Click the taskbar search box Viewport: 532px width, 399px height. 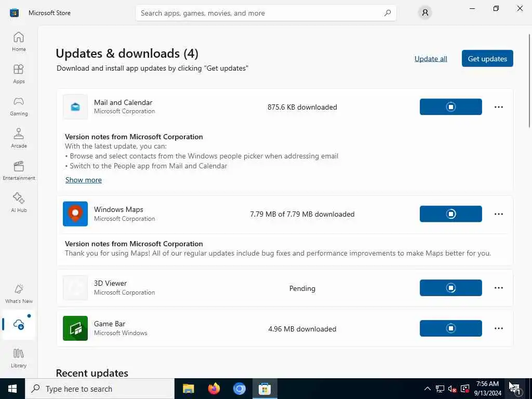(x=99, y=389)
